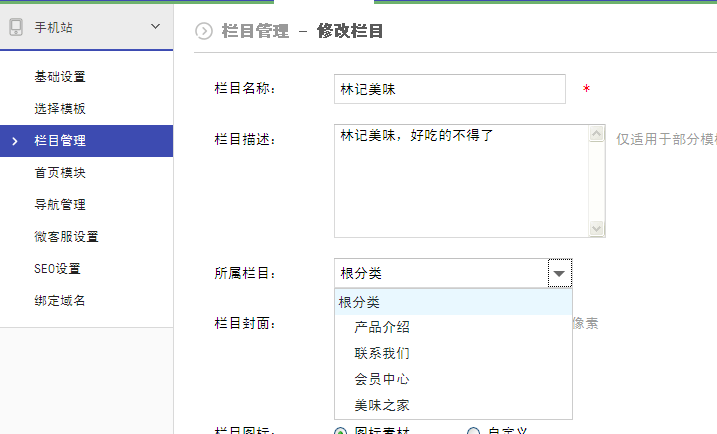
Task: Click the arrow icon beside sidebar 栏目管理
Action: tap(14, 141)
